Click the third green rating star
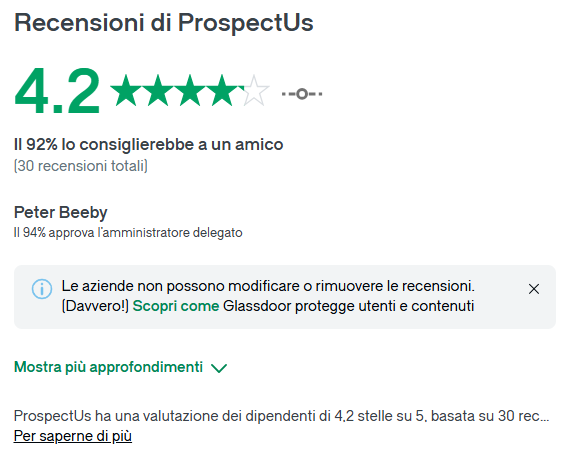575x453 pixels. (190, 90)
